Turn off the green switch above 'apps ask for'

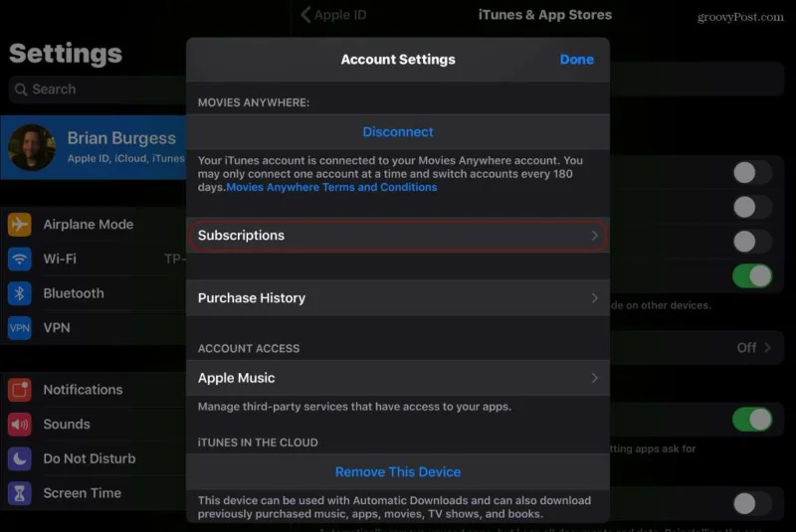[x=752, y=420]
